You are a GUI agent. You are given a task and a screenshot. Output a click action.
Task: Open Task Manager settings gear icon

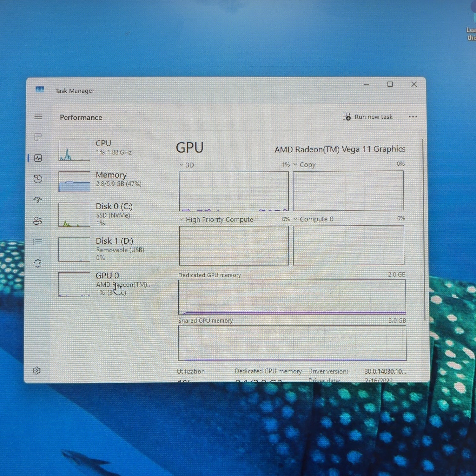[36, 371]
